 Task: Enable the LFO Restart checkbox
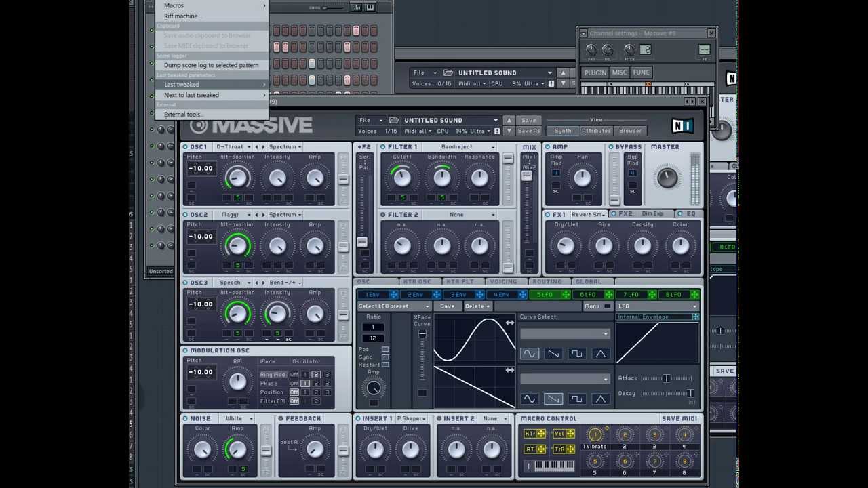point(385,365)
